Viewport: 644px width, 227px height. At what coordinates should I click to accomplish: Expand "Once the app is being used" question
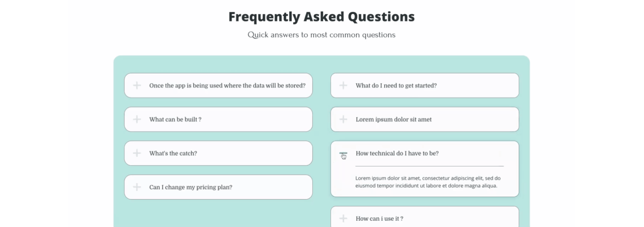227,86
